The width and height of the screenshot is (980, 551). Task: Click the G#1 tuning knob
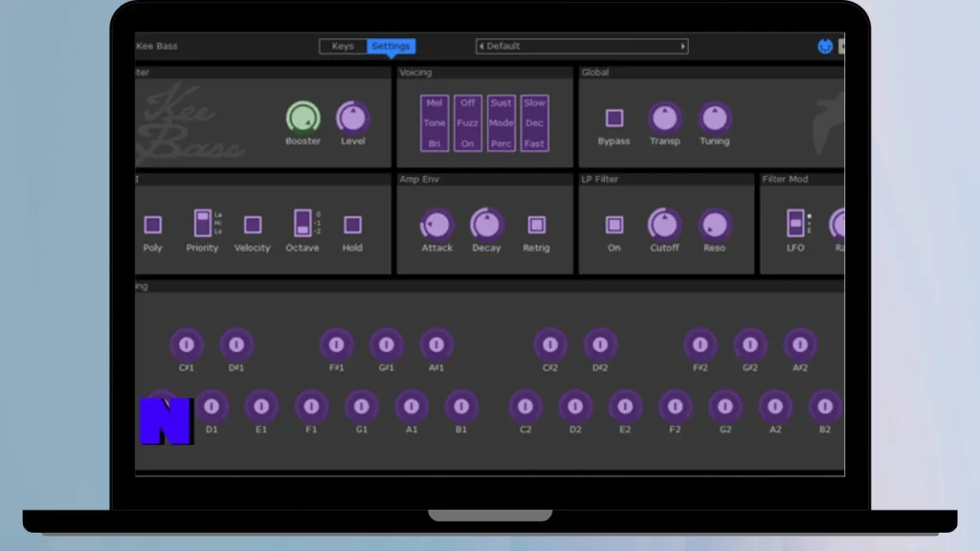tap(387, 344)
